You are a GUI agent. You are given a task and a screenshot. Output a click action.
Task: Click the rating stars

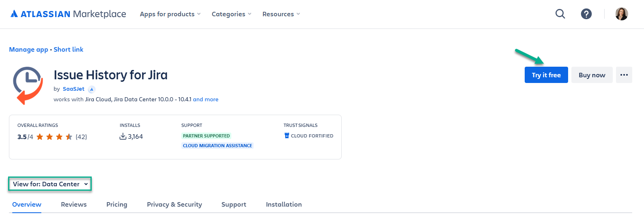pos(54,137)
